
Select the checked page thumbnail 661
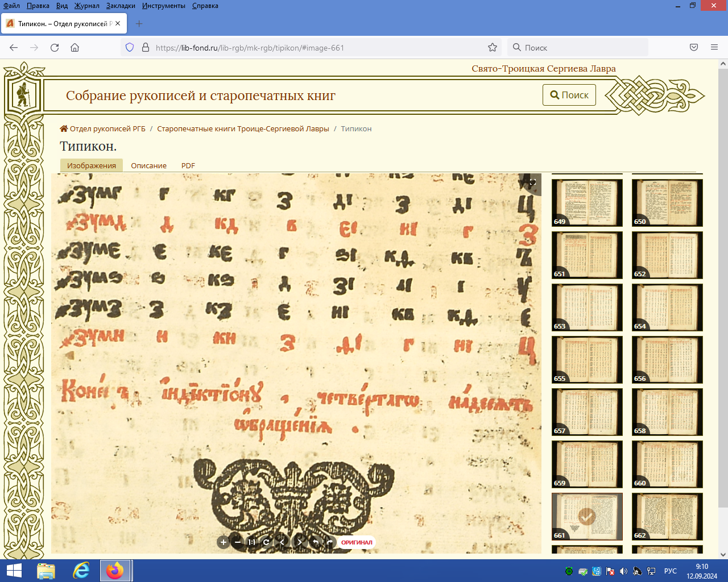pyautogui.click(x=587, y=516)
